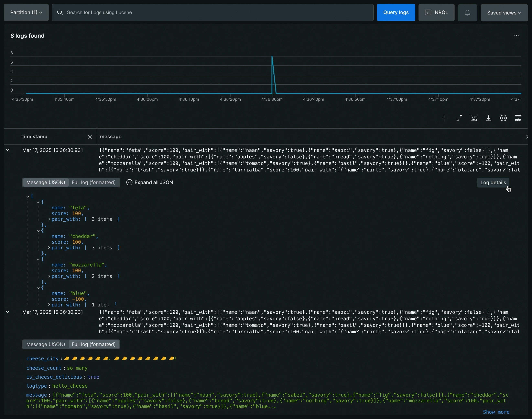Toggle Expand all JSON

[150, 182]
